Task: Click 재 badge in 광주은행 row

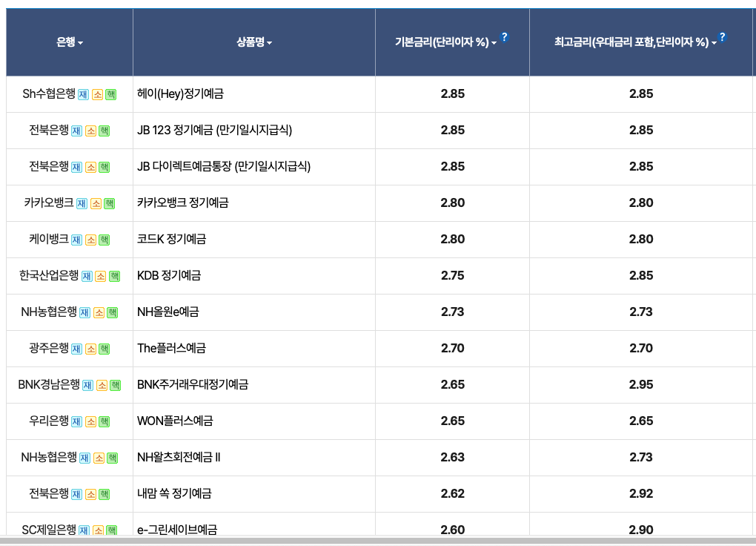Action: tap(76, 349)
